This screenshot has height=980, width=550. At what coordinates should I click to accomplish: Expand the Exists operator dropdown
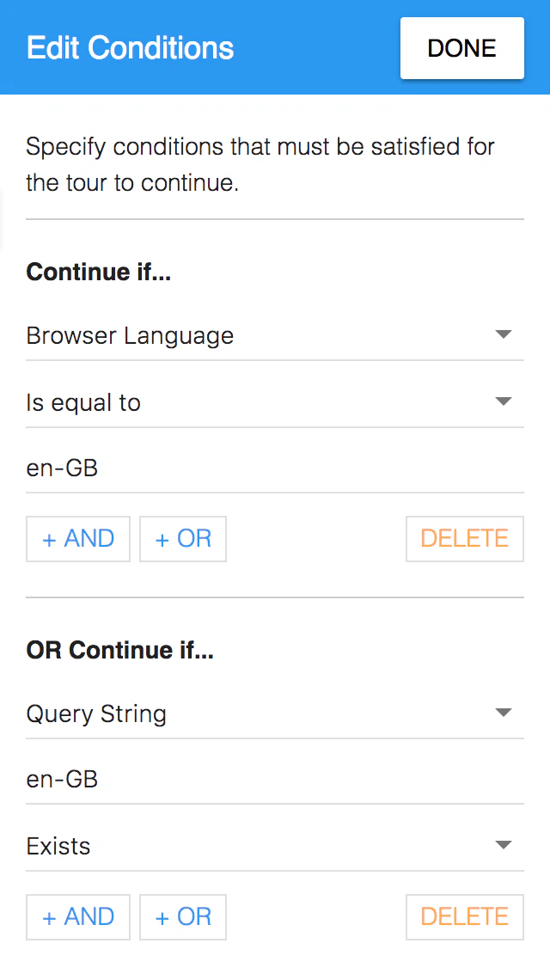[258, 846]
